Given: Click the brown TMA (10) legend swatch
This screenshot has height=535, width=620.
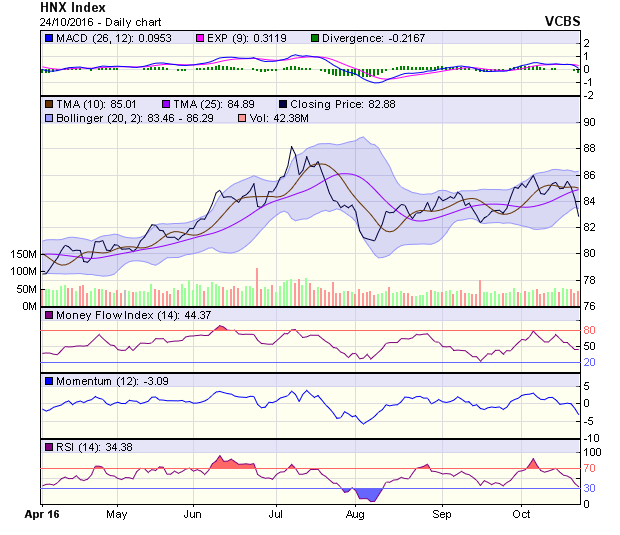Looking at the screenshot, I should [48, 103].
